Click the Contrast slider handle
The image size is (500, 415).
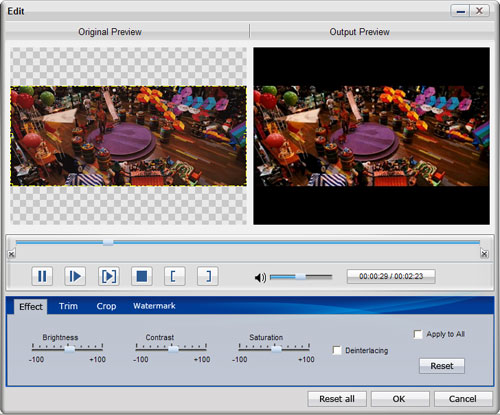click(173, 349)
